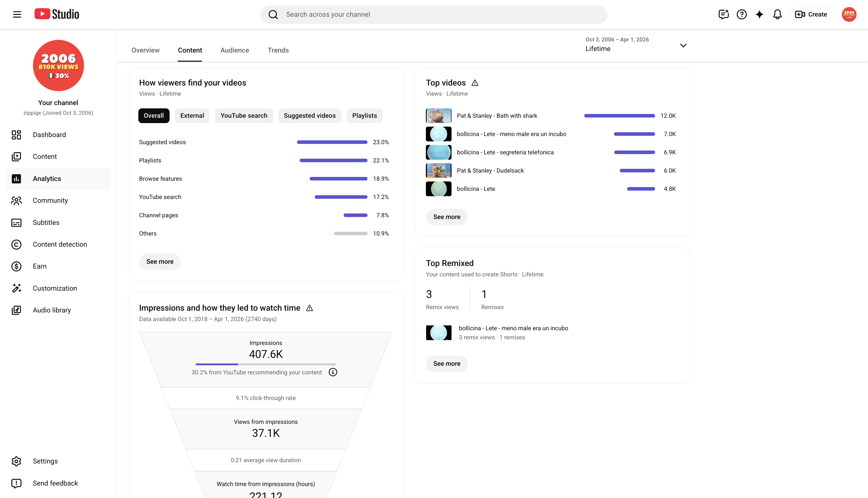Click the 407.6K impressions value

(266, 354)
